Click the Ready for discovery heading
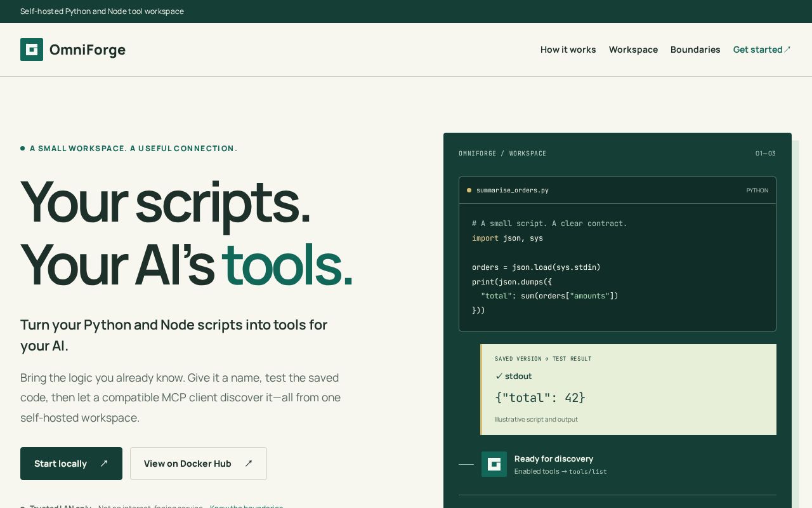This screenshot has height=508, width=812. pyautogui.click(x=554, y=458)
